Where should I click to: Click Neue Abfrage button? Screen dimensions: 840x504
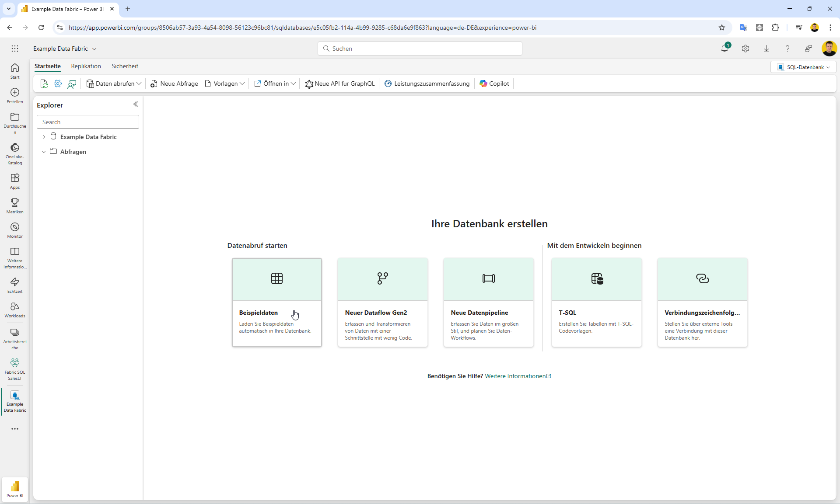[x=174, y=83]
